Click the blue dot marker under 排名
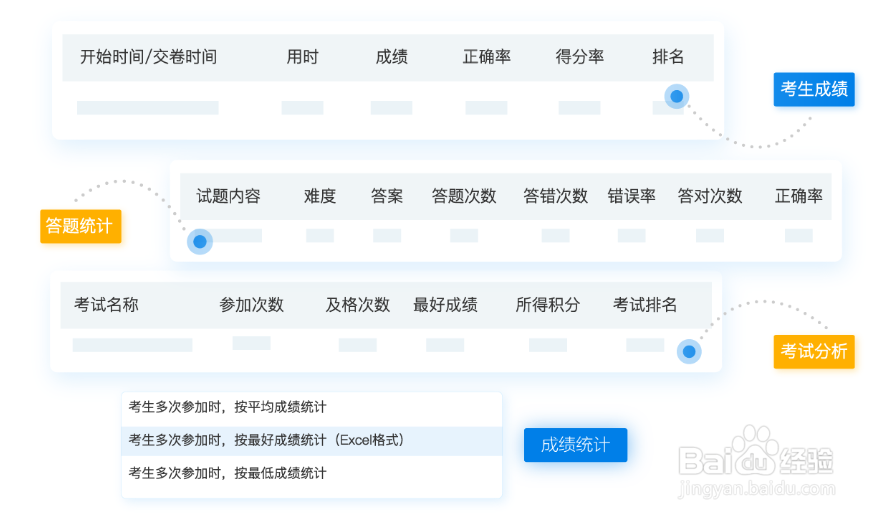The height and width of the screenshot is (519, 884). [x=677, y=96]
